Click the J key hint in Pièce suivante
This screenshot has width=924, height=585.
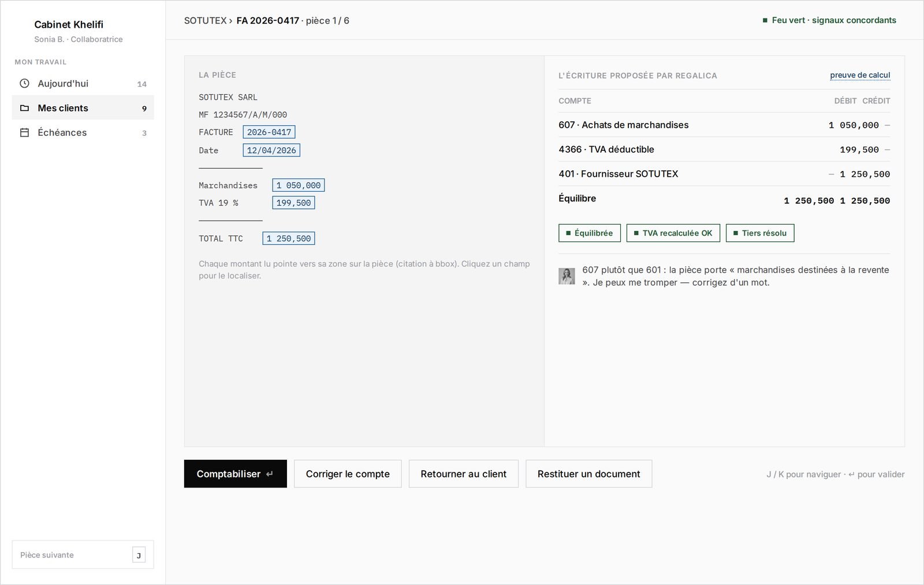[x=139, y=555]
